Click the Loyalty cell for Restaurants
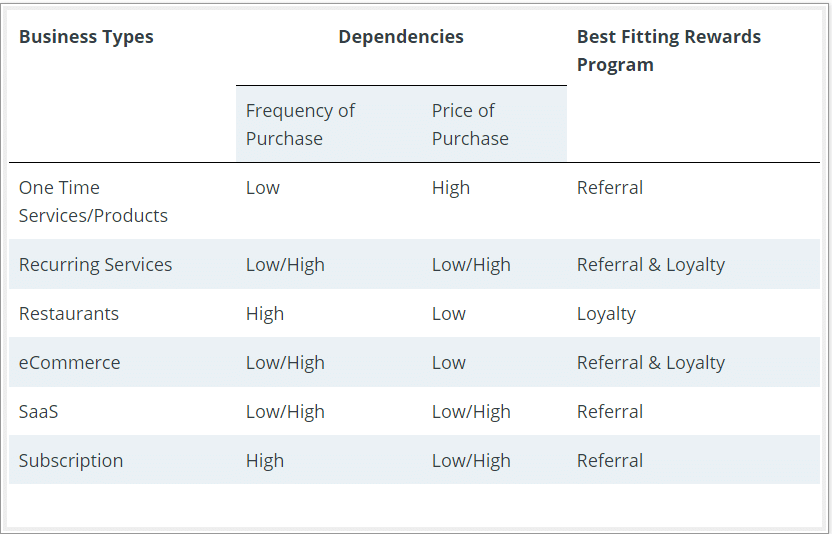Screen dimensions: 832x534 606,314
